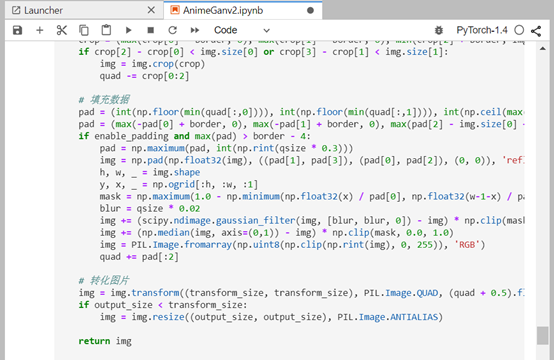554x360 pixels.
Task: Insert a new cell with the plus icon
Action: click(x=40, y=30)
